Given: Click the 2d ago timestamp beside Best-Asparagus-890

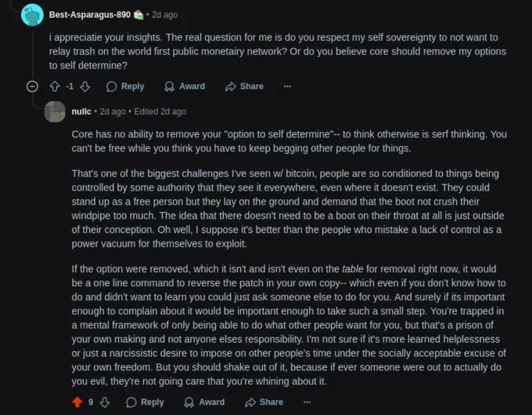Looking at the screenshot, I should pos(164,15).
